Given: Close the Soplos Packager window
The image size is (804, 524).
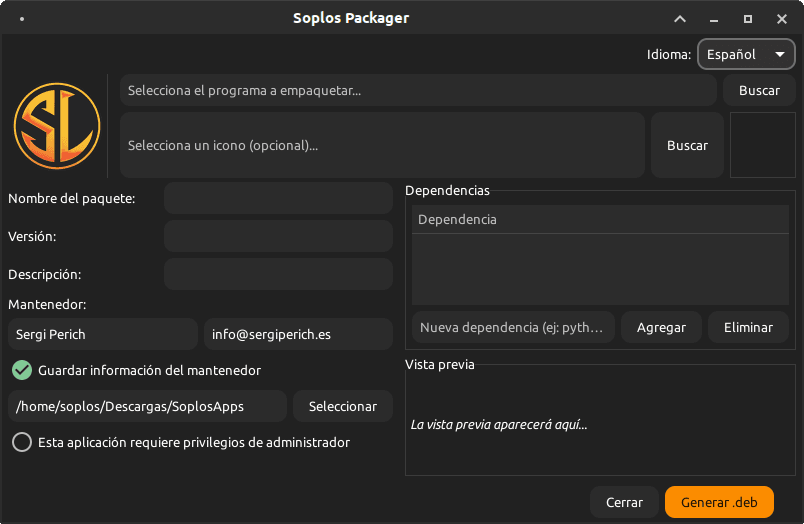Looking at the screenshot, I should click(781, 19).
